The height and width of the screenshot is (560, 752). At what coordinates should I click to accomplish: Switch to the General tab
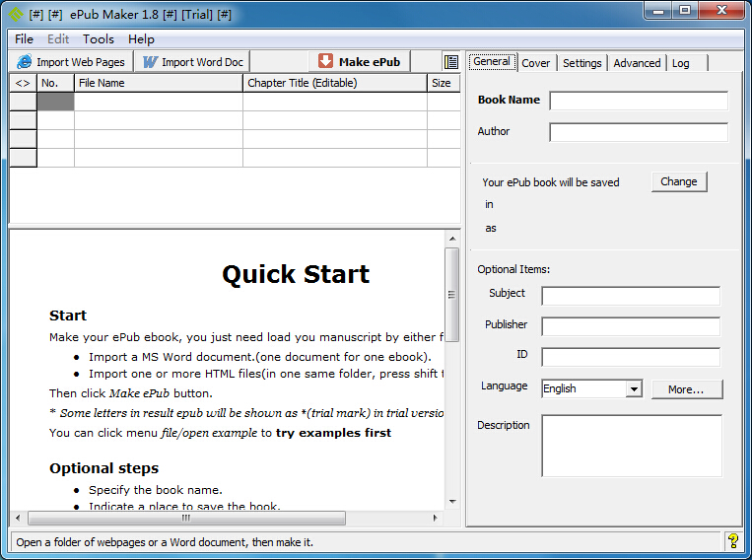(x=492, y=62)
